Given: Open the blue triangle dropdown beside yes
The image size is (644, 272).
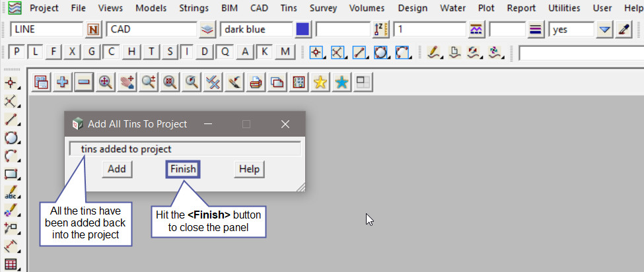Looking at the screenshot, I should tap(604, 30).
